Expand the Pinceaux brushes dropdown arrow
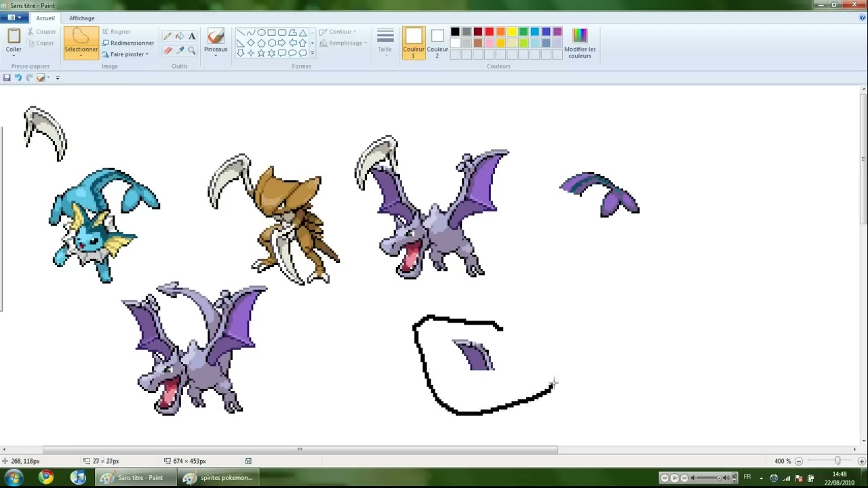The width and height of the screenshot is (868, 488). [216, 54]
